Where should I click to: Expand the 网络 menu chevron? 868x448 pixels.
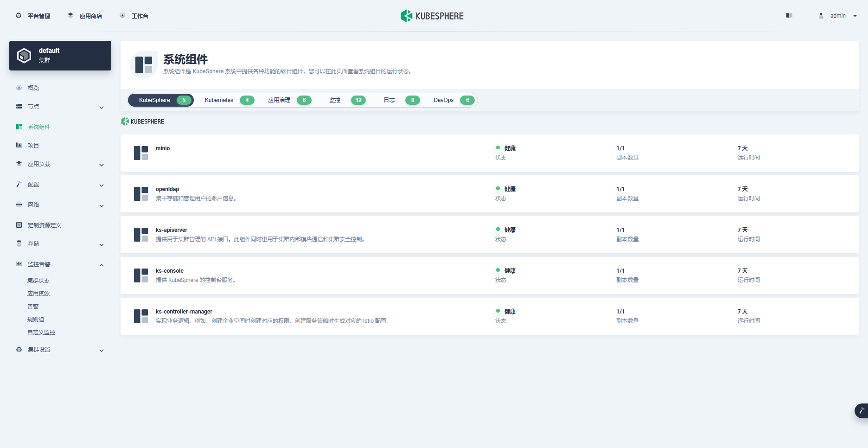coord(102,206)
